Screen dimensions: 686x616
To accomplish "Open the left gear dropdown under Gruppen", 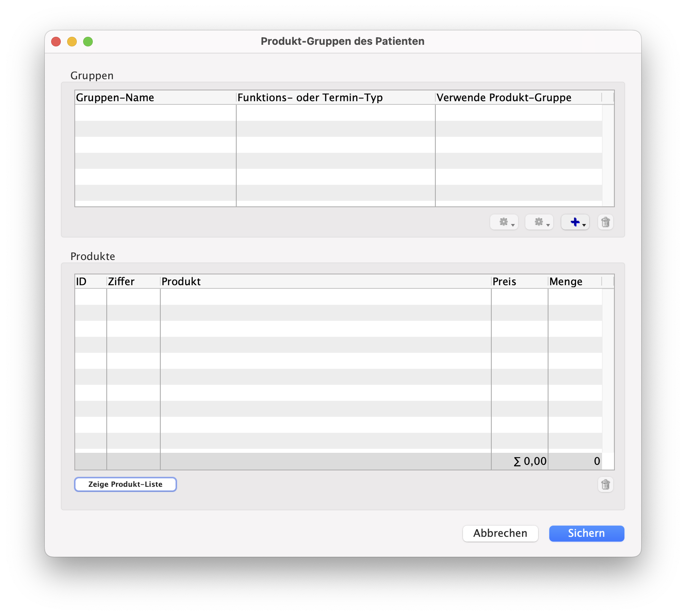I will [x=504, y=222].
